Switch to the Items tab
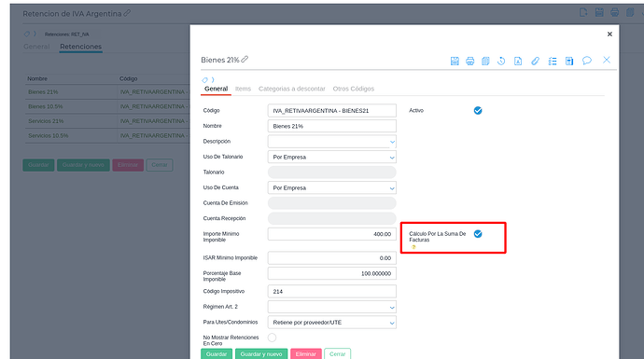The height and width of the screenshot is (359, 644). point(244,89)
